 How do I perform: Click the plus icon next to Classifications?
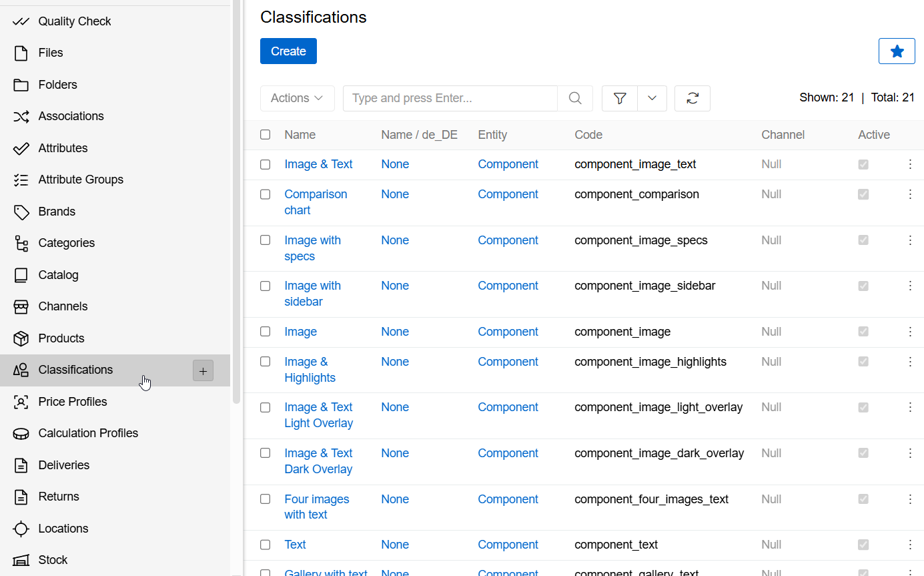[203, 370]
